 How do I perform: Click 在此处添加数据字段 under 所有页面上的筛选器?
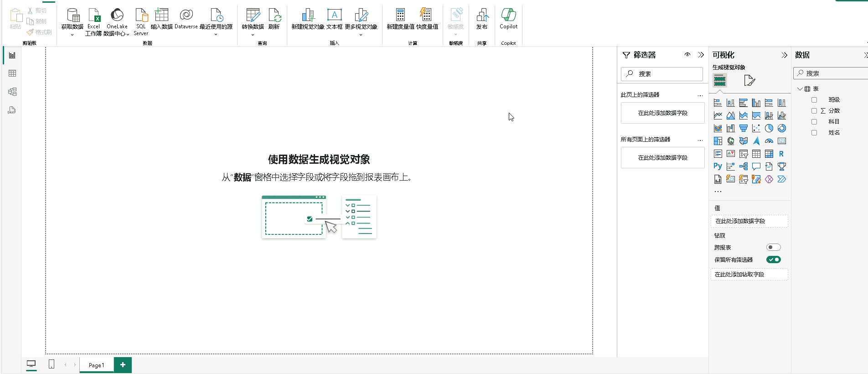(663, 157)
